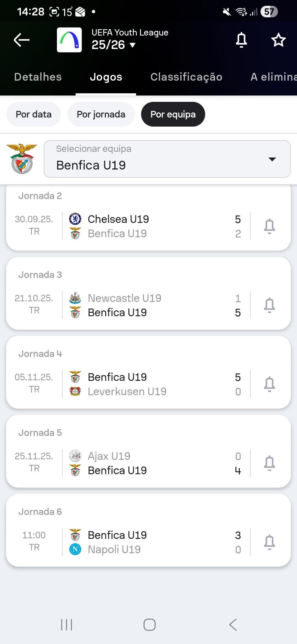Toggle alert bell for Napoli U19 match
This screenshot has width=297, height=644.
269,542
